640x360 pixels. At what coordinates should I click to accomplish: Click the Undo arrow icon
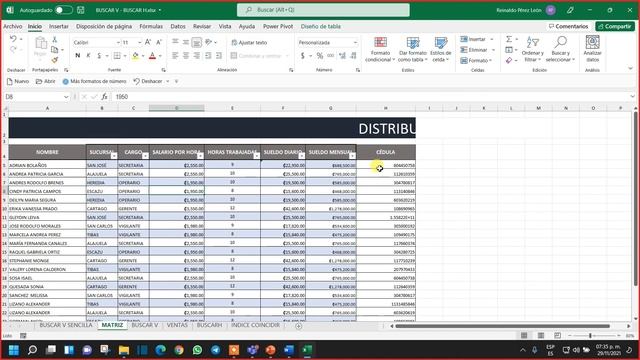(x=13, y=39)
